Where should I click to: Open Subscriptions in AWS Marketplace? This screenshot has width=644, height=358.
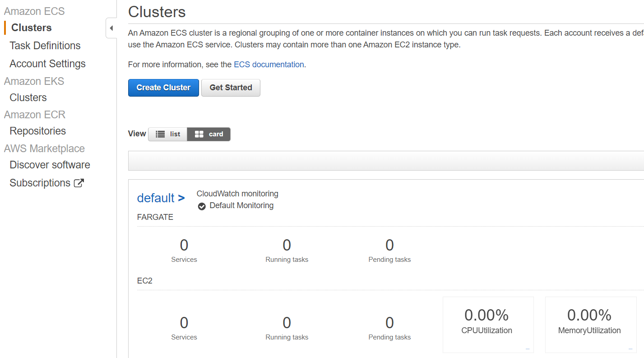click(x=40, y=183)
